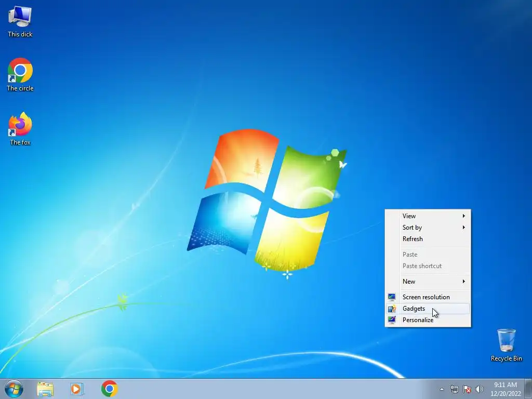
Task: Click the 'Recycle Bin' label text
Action: (x=506, y=358)
